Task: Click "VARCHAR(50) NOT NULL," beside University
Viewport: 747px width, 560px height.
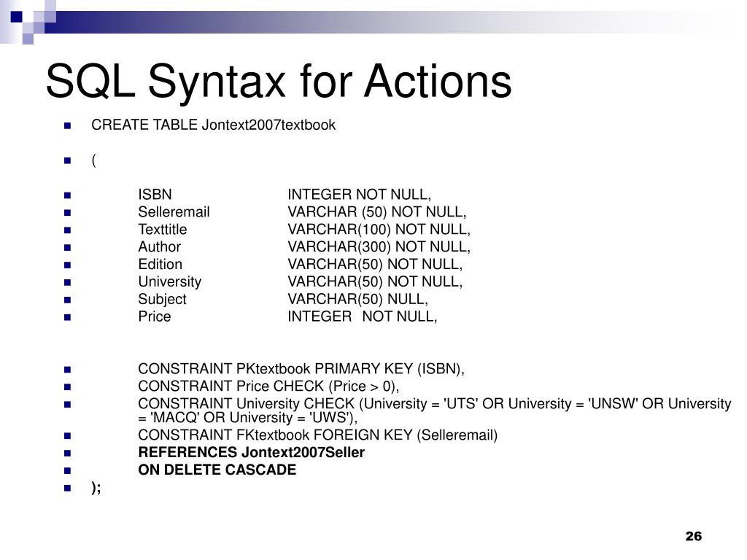Action: click(375, 282)
